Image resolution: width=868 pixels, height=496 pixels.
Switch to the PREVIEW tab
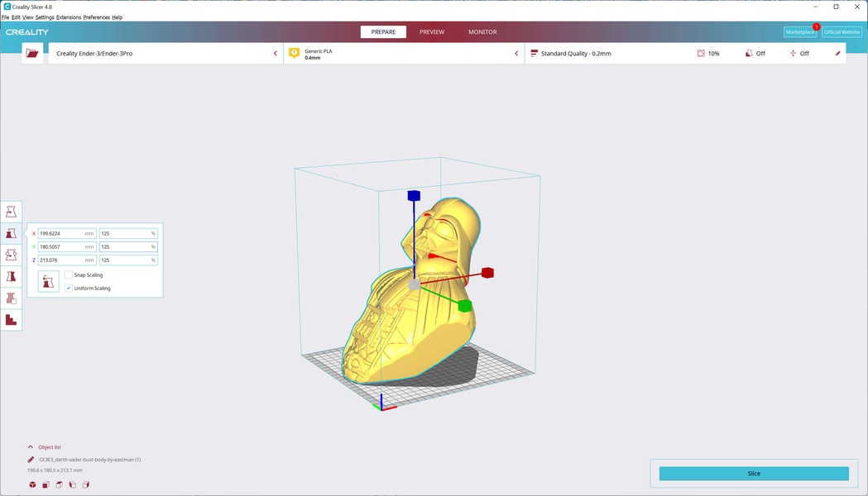point(432,32)
